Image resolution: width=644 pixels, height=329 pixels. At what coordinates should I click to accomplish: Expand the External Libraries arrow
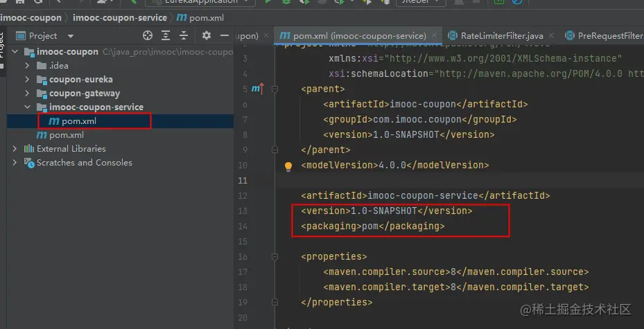click(x=15, y=148)
